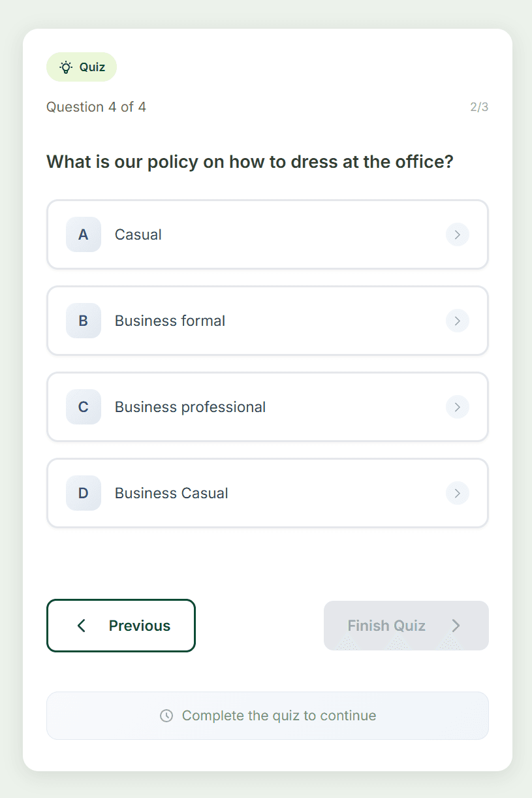This screenshot has height=798, width=532.
Task: Click the chevron on Business Casual option
Action: [458, 493]
